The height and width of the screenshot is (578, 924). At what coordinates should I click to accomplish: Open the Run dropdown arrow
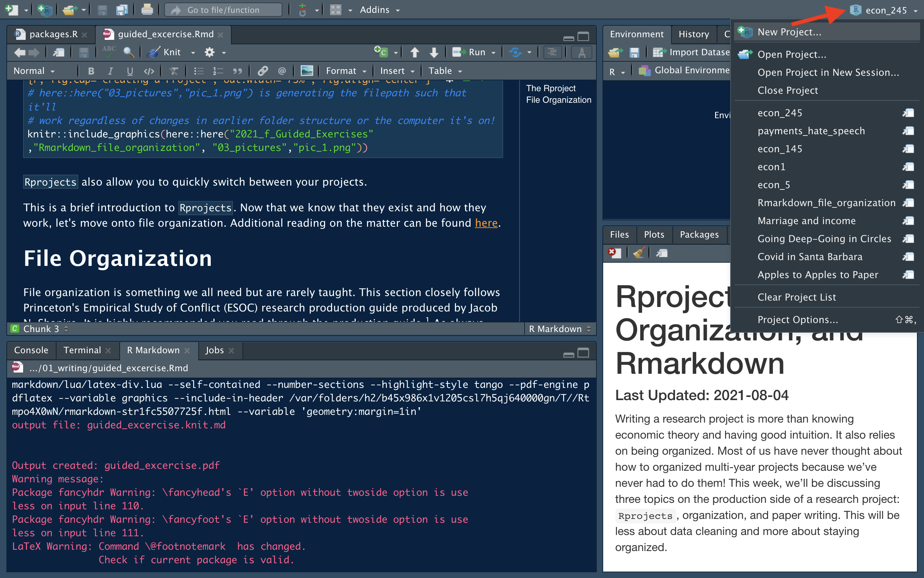click(493, 53)
